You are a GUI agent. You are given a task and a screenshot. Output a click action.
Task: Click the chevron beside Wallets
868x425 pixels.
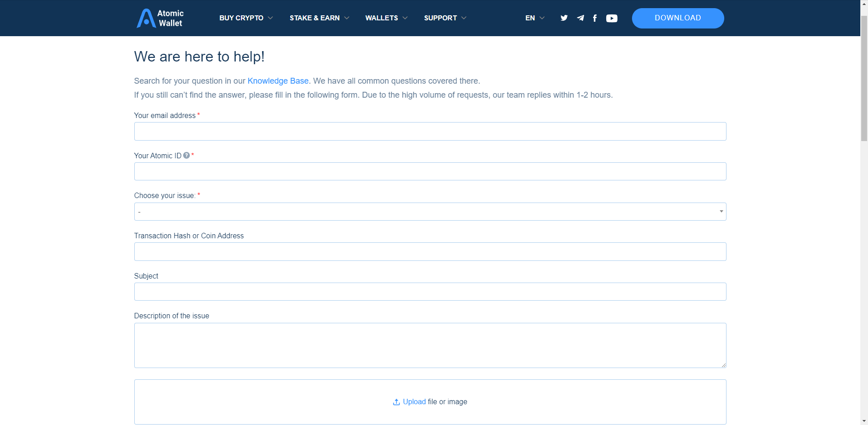pos(405,18)
